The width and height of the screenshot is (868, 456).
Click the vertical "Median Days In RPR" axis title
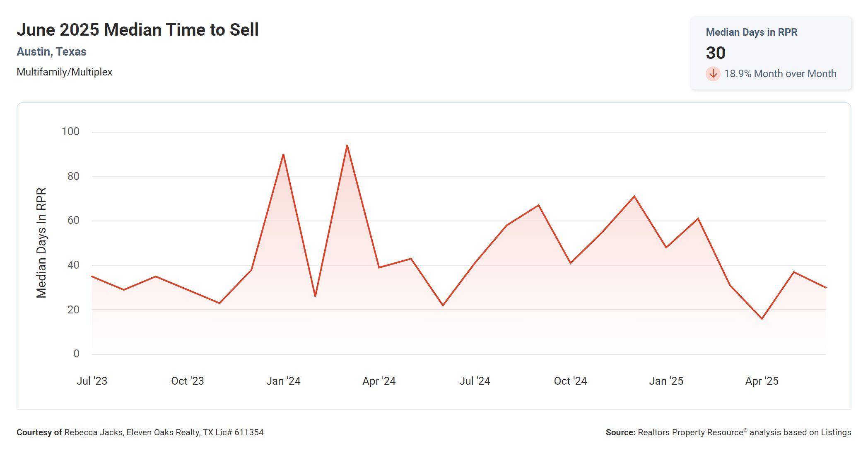point(41,243)
